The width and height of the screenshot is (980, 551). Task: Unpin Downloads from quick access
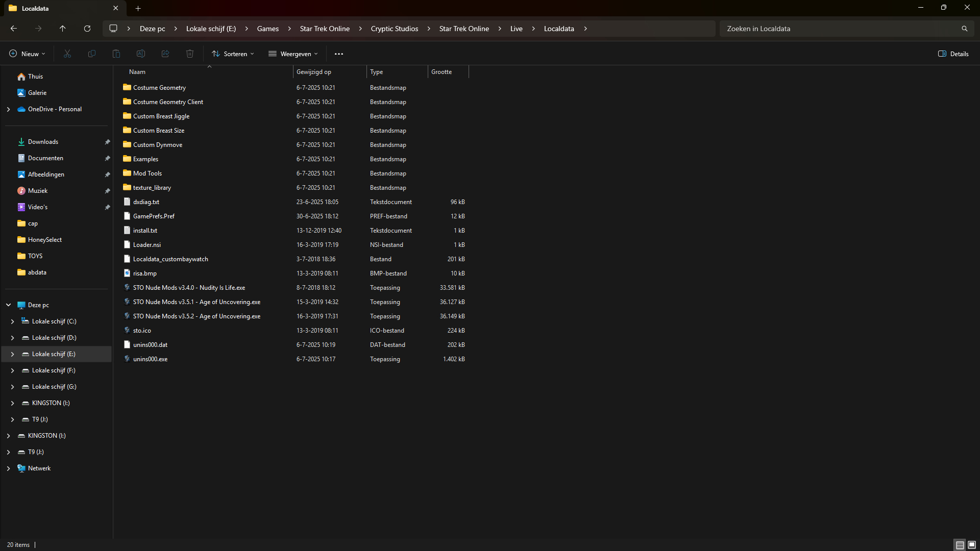tap(107, 142)
